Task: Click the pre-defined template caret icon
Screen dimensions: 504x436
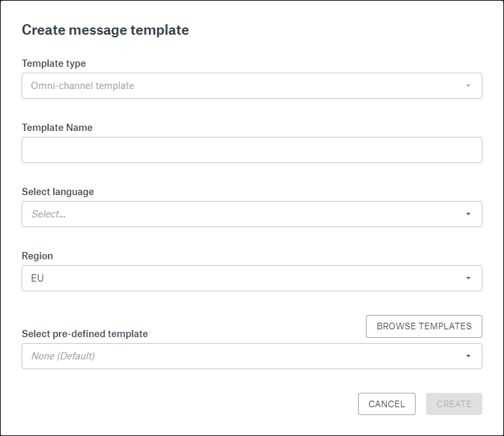Action: pyautogui.click(x=468, y=356)
